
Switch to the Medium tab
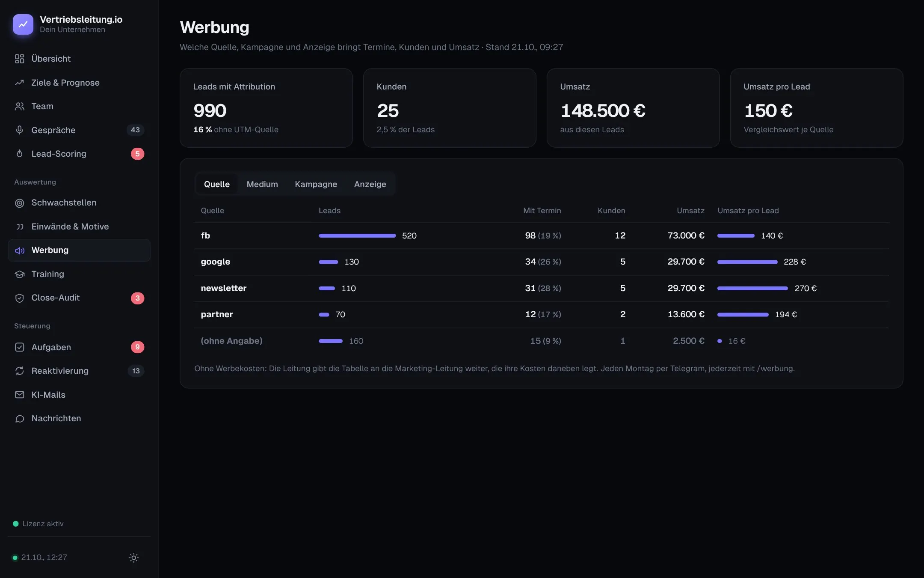click(262, 184)
